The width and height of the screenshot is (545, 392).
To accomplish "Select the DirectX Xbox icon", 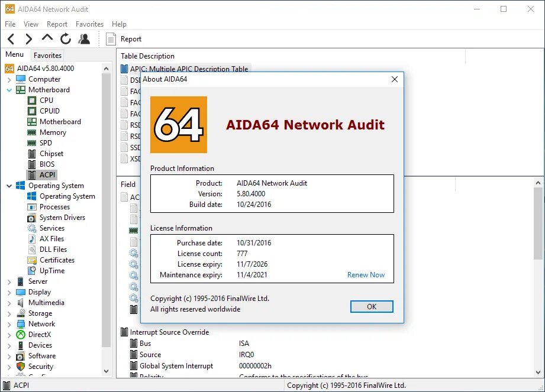I will [x=21, y=335].
